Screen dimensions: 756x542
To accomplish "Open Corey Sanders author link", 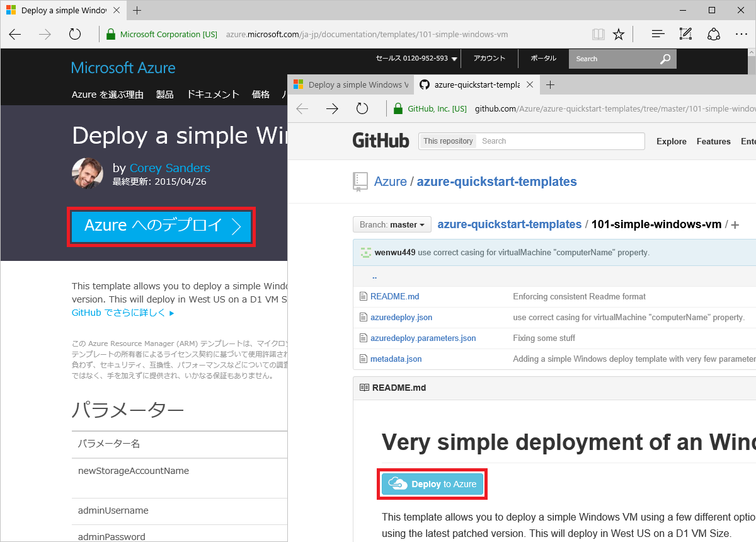I will (x=170, y=168).
